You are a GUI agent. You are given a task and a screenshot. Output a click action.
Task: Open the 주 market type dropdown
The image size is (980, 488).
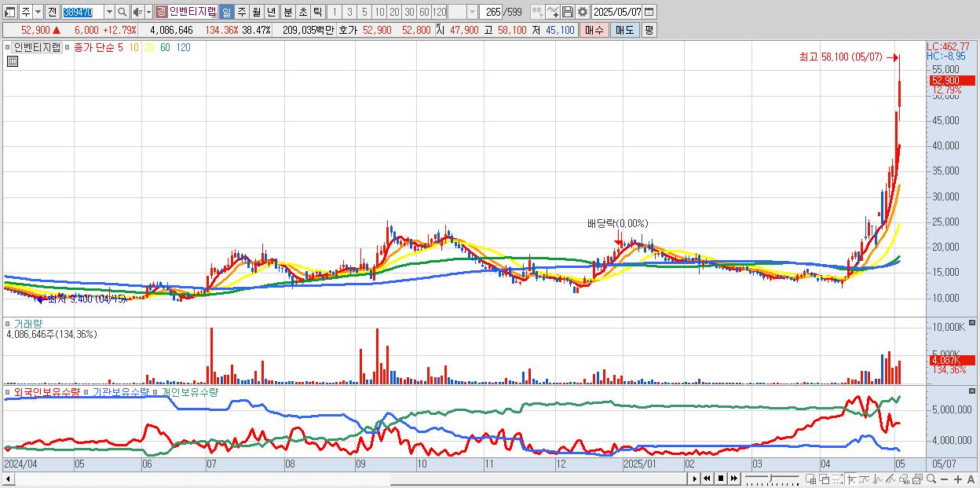[38, 12]
